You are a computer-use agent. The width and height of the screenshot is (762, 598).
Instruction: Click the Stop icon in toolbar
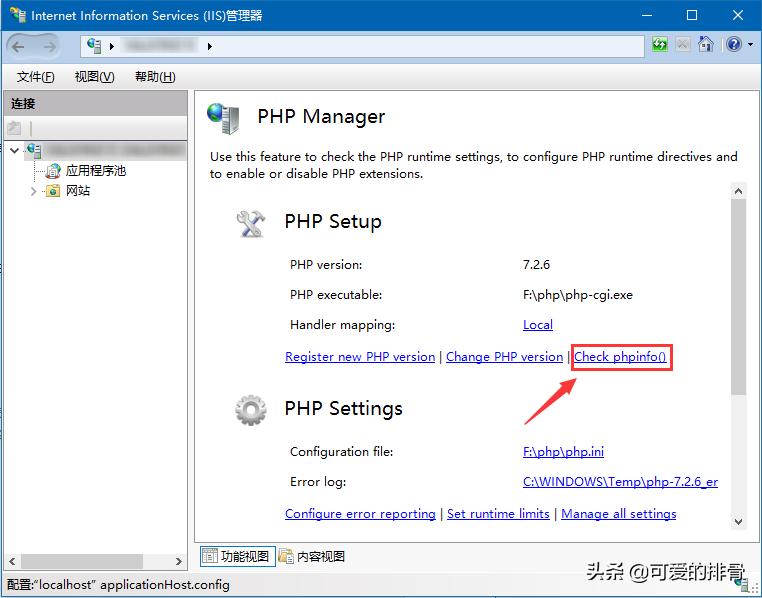(x=683, y=45)
